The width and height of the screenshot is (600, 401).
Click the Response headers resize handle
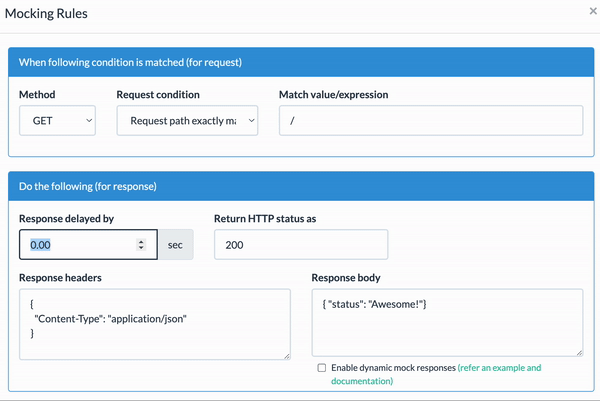tap(287, 356)
